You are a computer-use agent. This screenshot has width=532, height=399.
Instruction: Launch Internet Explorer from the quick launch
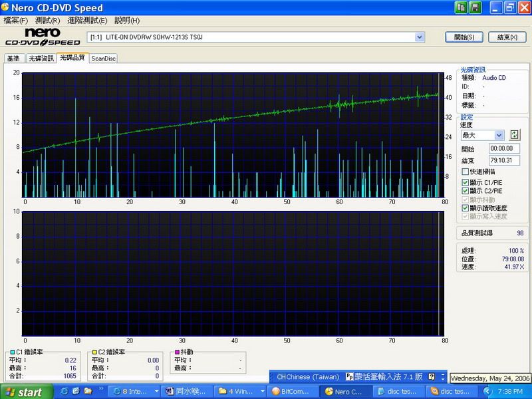point(64,391)
